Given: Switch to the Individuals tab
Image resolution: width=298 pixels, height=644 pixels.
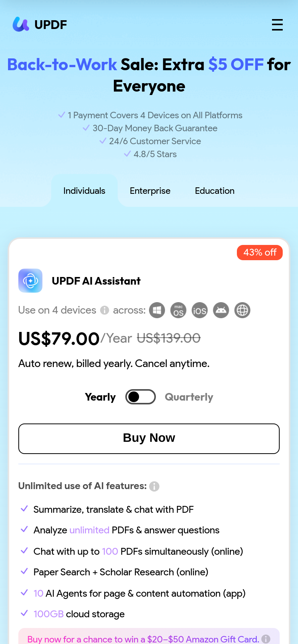Looking at the screenshot, I should point(84,191).
